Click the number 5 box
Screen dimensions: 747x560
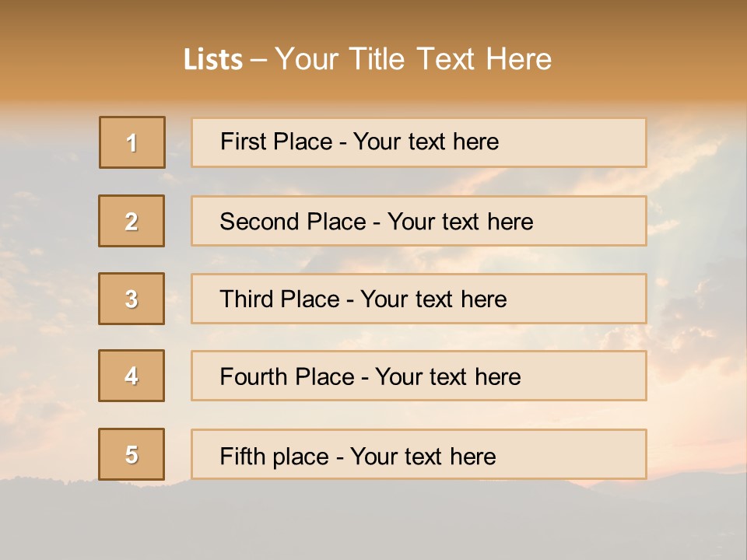pyautogui.click(x=132, y=454)
